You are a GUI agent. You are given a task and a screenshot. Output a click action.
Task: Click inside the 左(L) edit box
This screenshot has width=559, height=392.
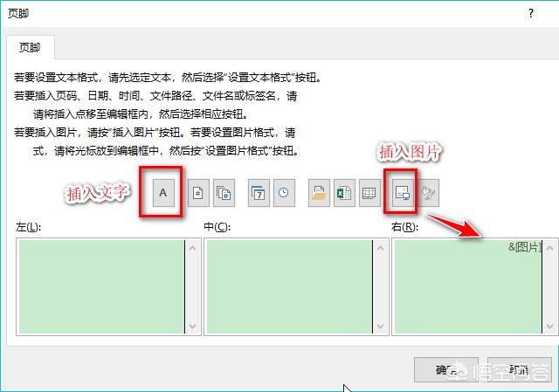(101, 287)
